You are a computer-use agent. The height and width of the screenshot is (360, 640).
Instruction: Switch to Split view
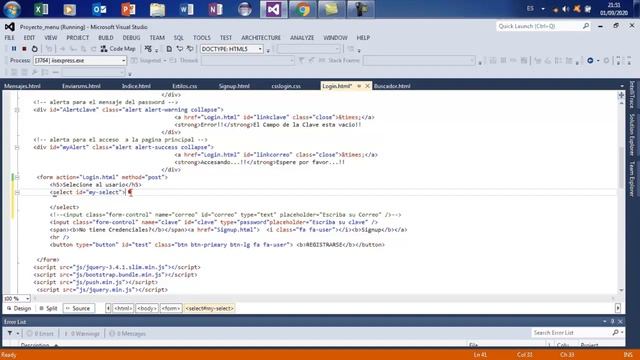pos(48,309)
